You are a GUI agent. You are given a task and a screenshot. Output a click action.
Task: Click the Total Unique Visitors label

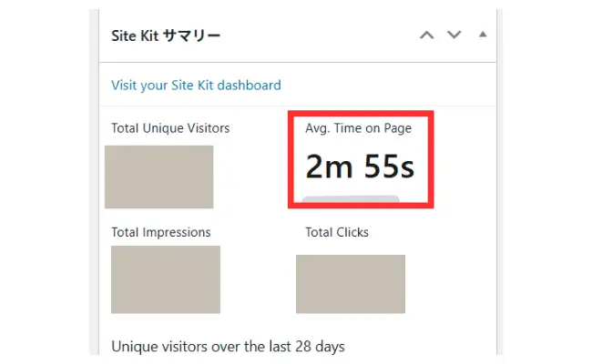pyautogui.click(x=170, y=128)
